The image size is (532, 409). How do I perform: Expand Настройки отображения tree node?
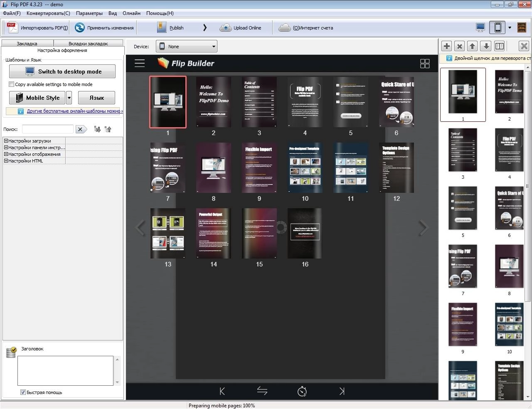(x=6, y=154)
